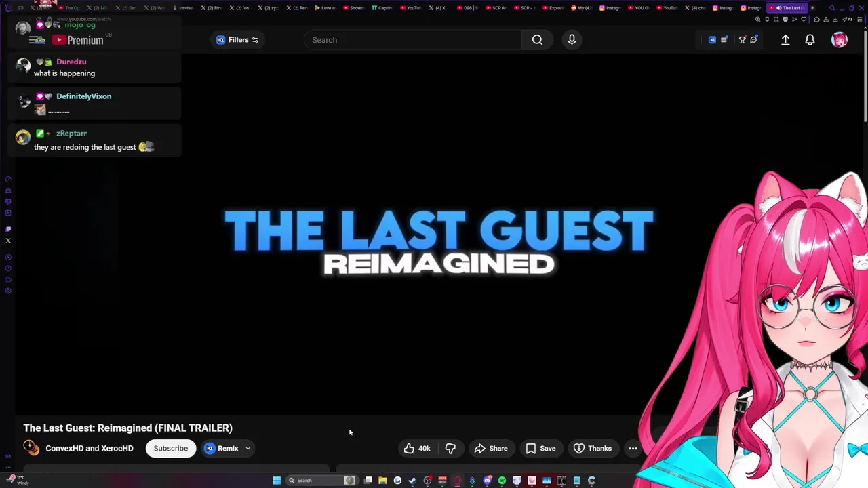This screenshot has height=488, width=868.
Task: Open Opera GX from the taskbar
Action: pos(457,481)
